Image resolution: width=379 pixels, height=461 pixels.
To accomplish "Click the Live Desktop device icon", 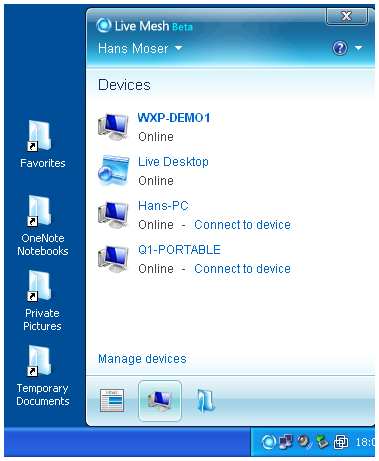I will (114, 170).
